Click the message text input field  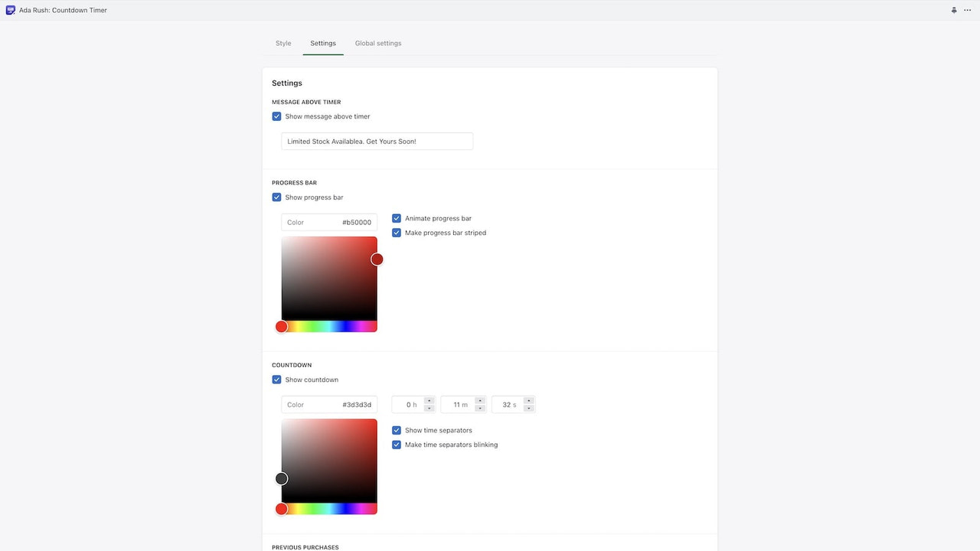click(376, 141)
